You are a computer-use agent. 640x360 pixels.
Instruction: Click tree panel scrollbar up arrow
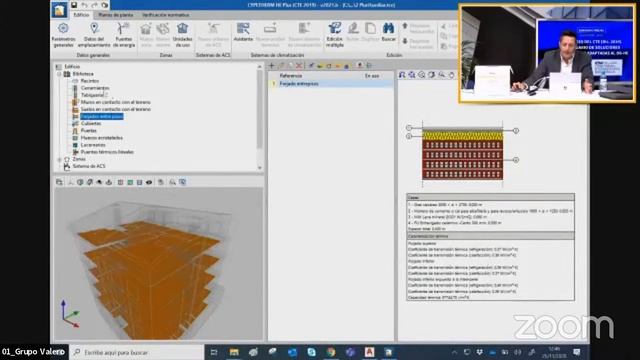[260, 66]
